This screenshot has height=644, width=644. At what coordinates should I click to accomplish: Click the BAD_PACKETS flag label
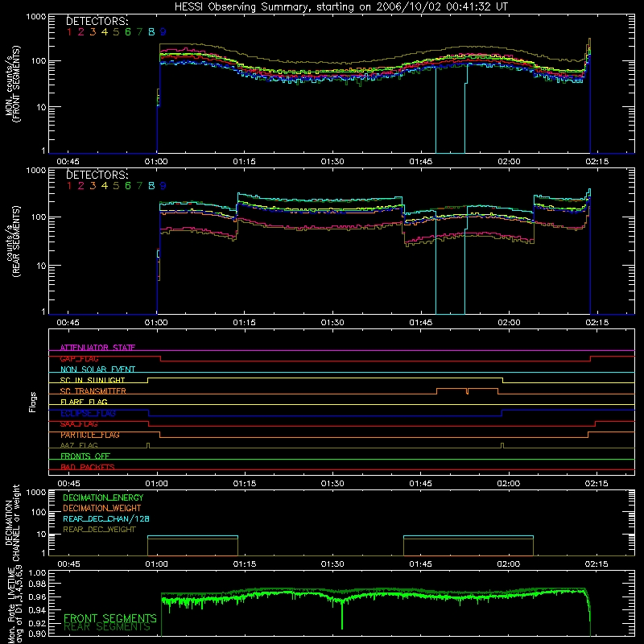coord(88,467)
